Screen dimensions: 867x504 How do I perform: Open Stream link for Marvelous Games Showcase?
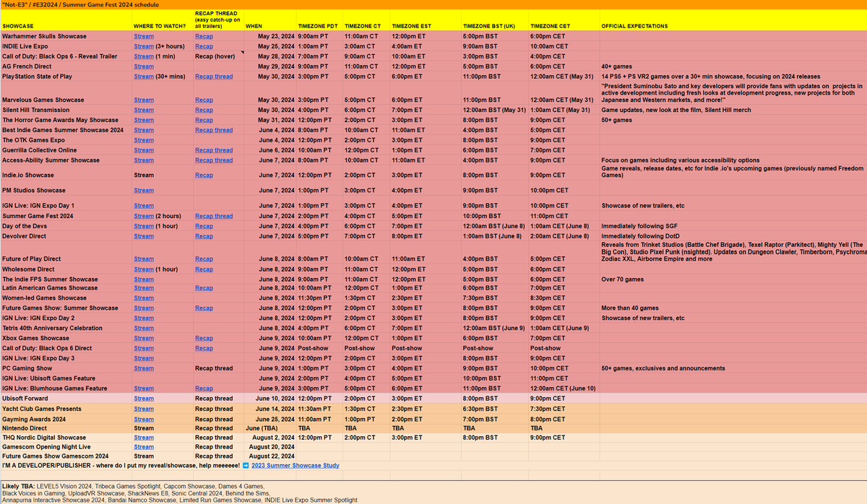[144, 100]
